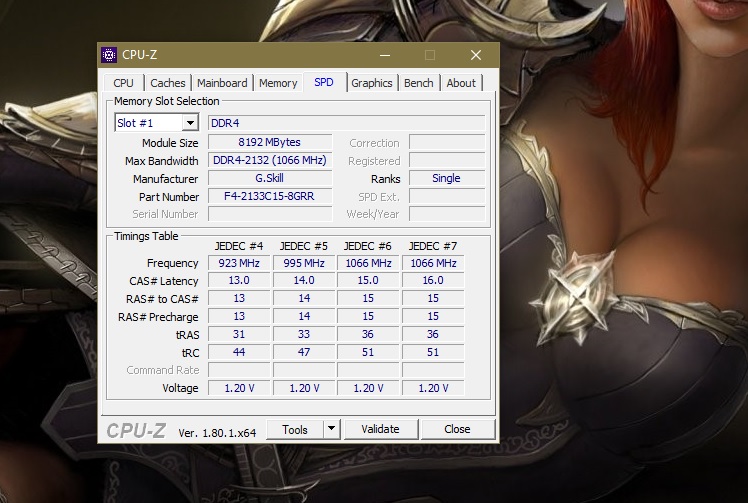
Task: Click JEDEC #4 voltage 1.20 V cell
Action: [239, 388]
